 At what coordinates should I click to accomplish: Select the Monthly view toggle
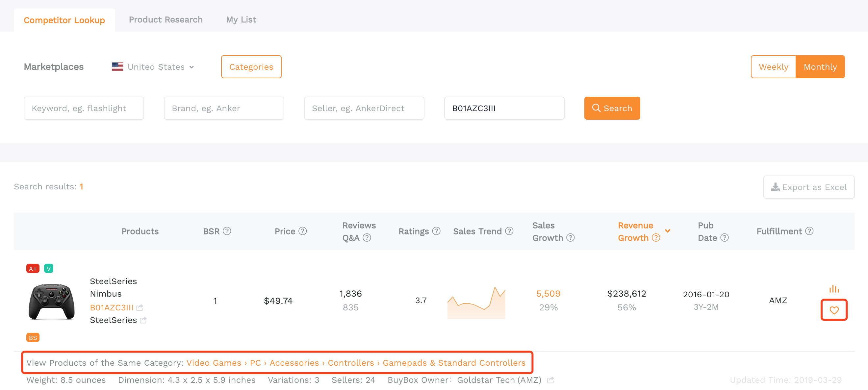pos(820,67)
